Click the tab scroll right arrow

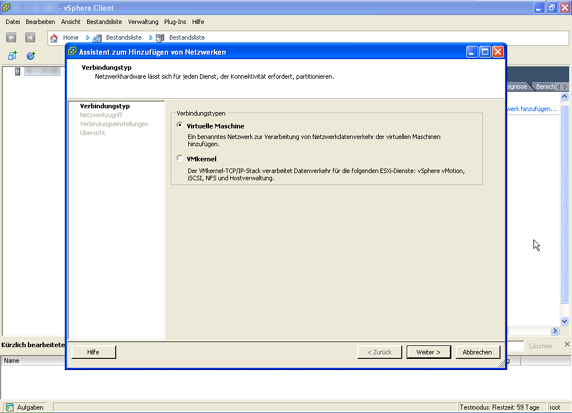coord(565,86)
